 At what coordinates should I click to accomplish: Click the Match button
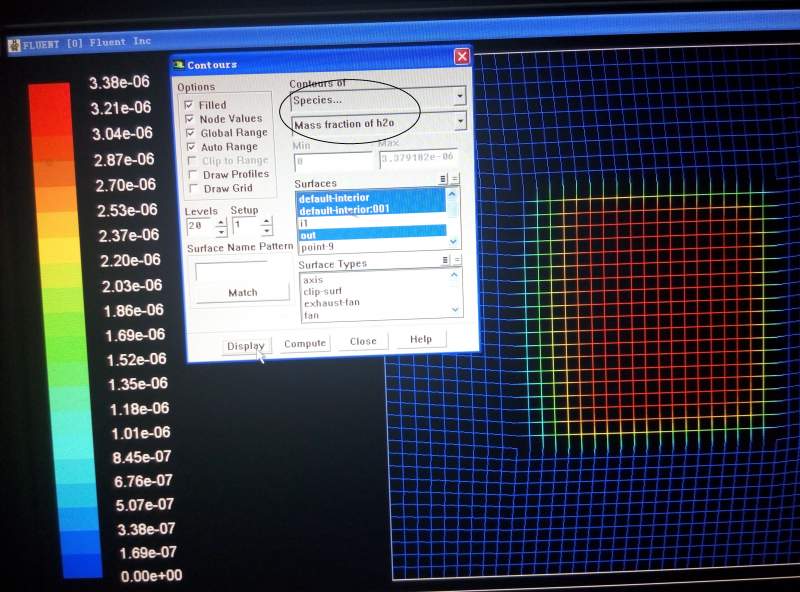point(243,293)
